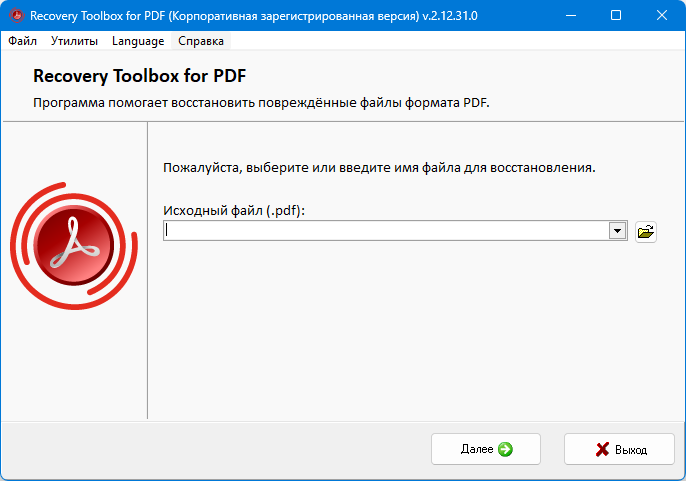Viewport: 686px width, 481px height.
Task: Open the Утилиты menu
Action: click(74, 41)
